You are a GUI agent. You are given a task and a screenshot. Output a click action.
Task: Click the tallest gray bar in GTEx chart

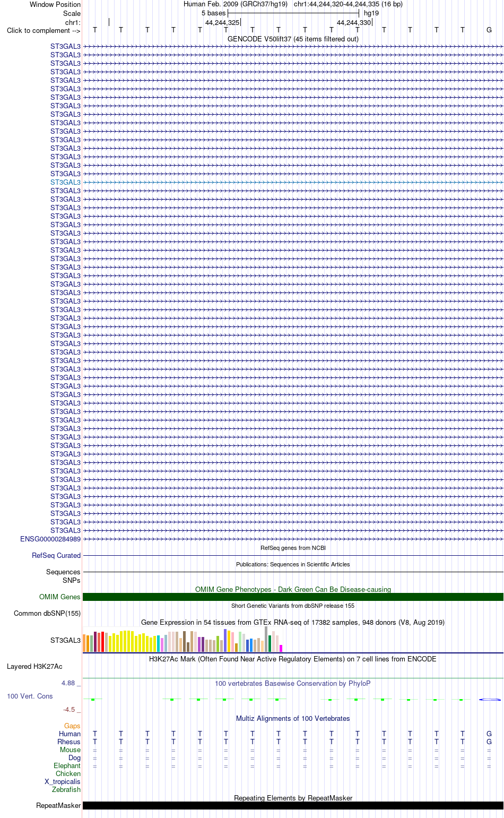click(x=266, y=639)
